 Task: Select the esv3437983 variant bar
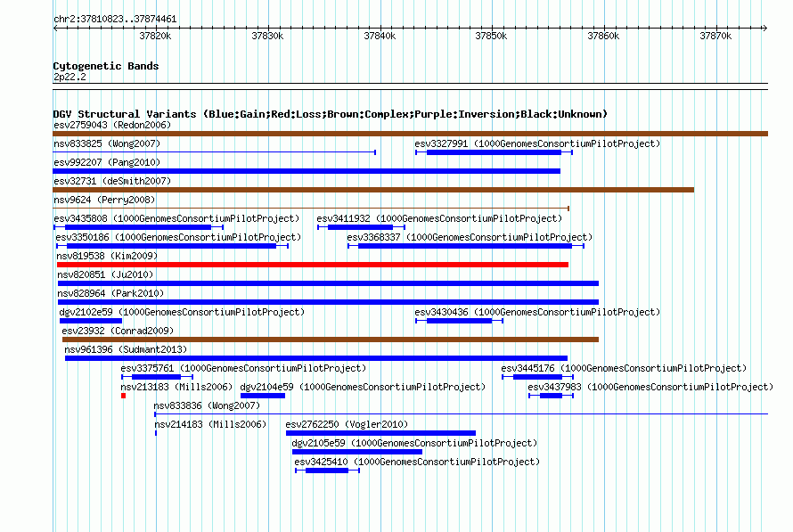click(x=551, y=396)
